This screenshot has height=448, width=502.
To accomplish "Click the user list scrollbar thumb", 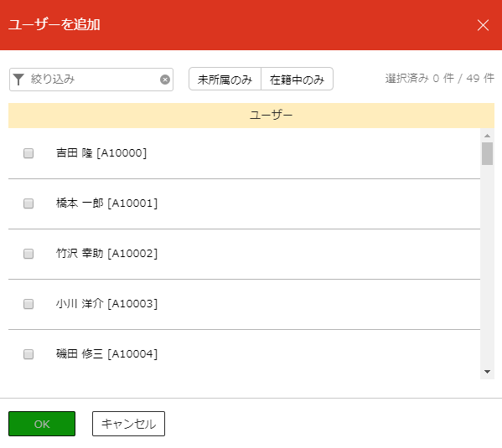I will click(x=487, y=154).
